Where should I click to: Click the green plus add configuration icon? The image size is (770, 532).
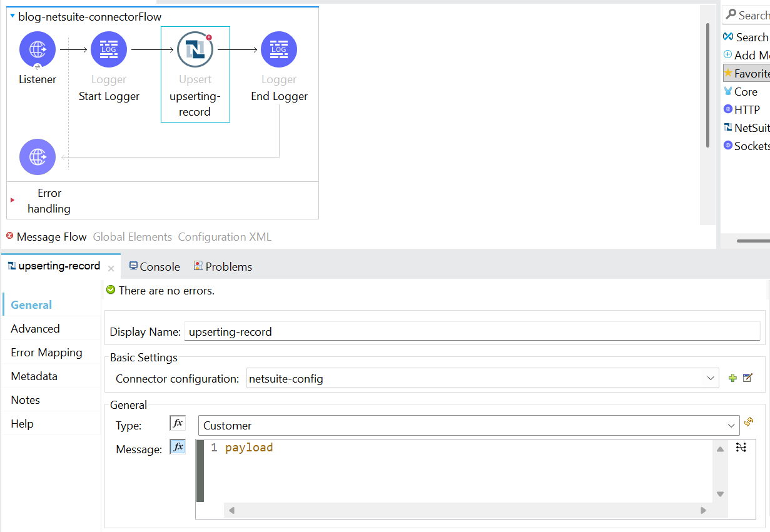point(732,378)
